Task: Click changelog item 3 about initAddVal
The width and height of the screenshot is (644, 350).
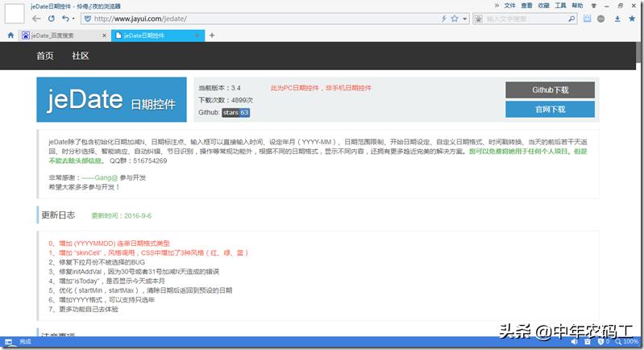Action: (x=134, y=272)
